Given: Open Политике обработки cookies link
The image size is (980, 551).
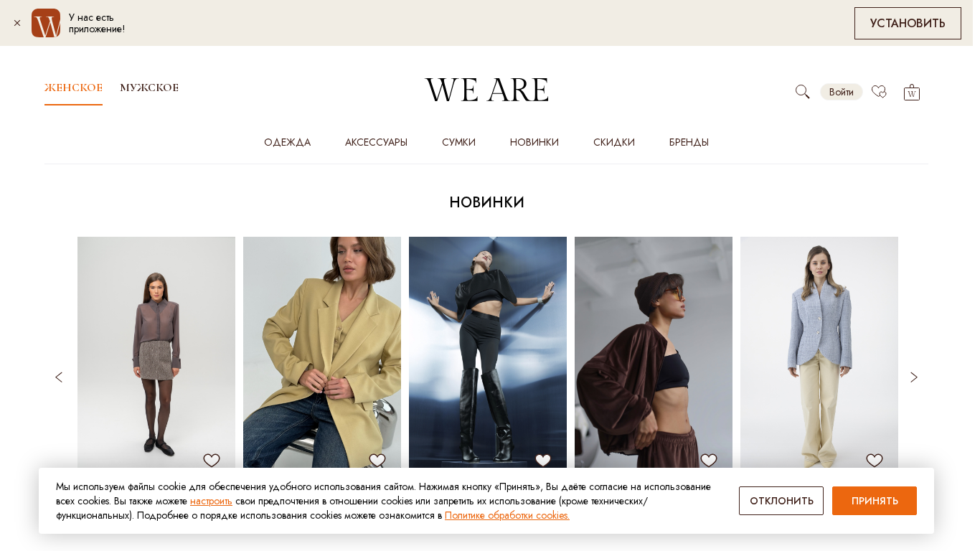Looking at the screenshot, I should pos(507,515).
